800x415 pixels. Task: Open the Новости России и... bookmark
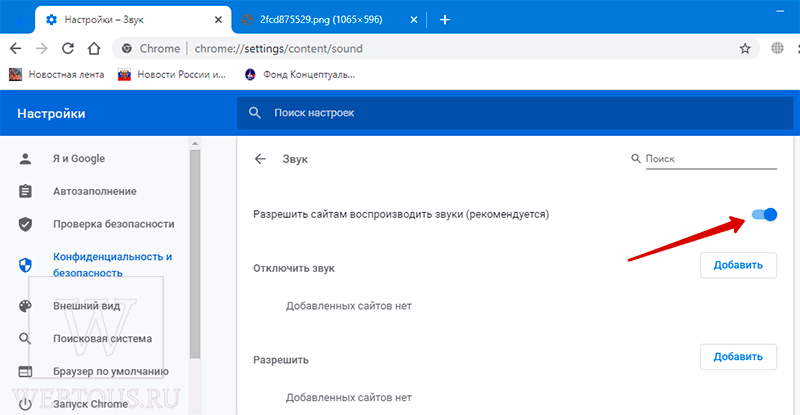[171, 75]
